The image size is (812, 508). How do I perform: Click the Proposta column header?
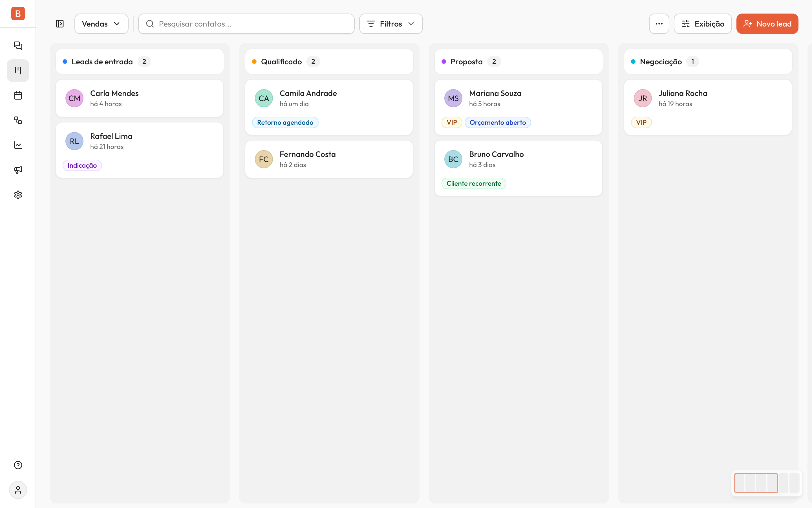[519, 62]
